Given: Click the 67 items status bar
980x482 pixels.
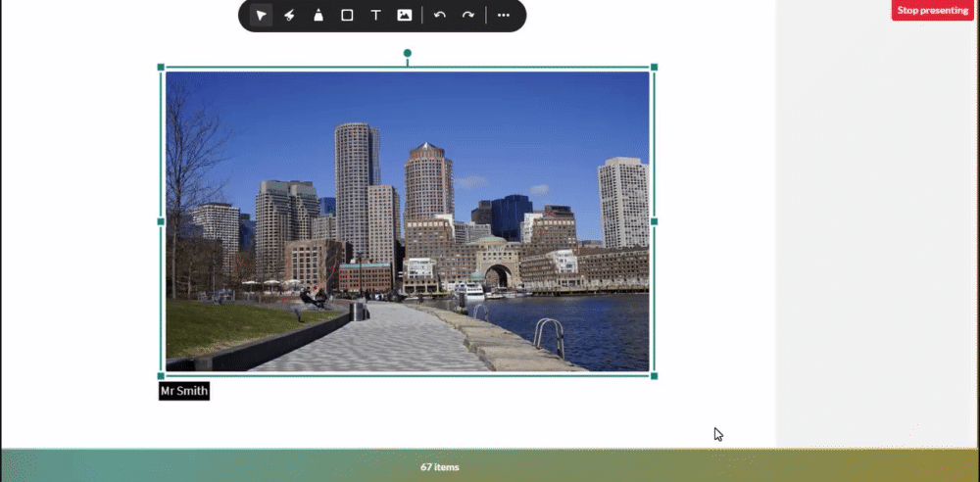Looking at the screenshot, I should coord(439,467).
